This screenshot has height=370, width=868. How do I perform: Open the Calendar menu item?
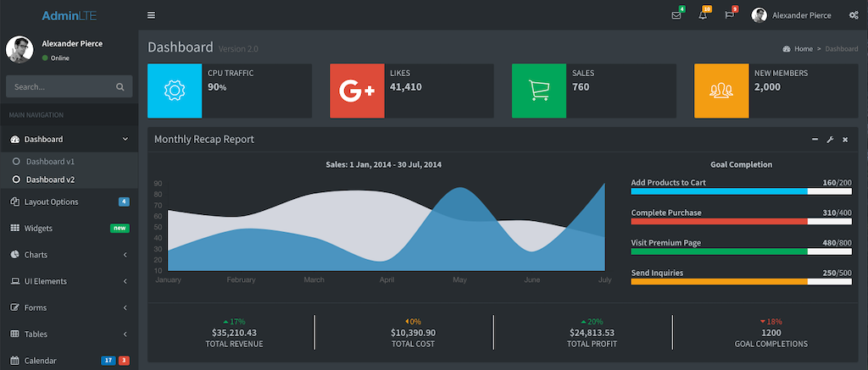(x=41, y=361)
